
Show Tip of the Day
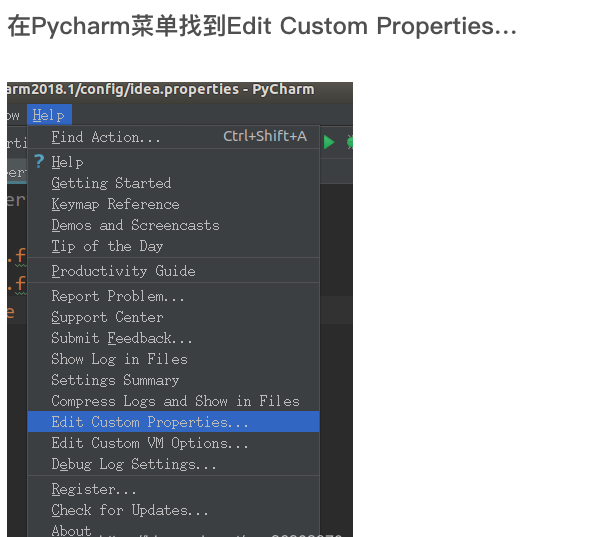tap(174, 246)
